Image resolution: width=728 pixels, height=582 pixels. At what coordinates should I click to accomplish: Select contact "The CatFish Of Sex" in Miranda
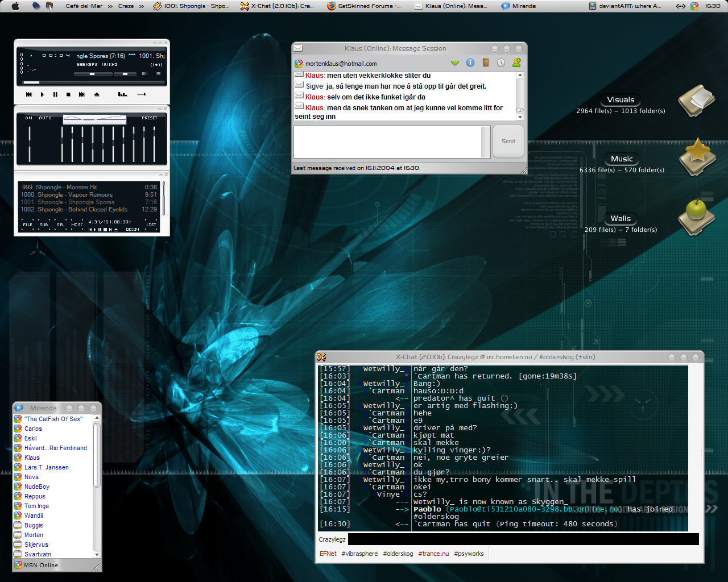pos(53,419)
